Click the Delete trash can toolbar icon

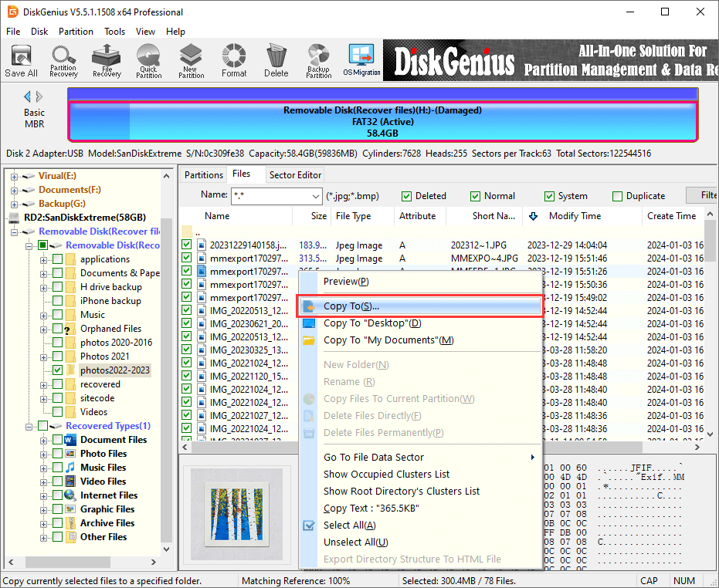pos(276,60)
